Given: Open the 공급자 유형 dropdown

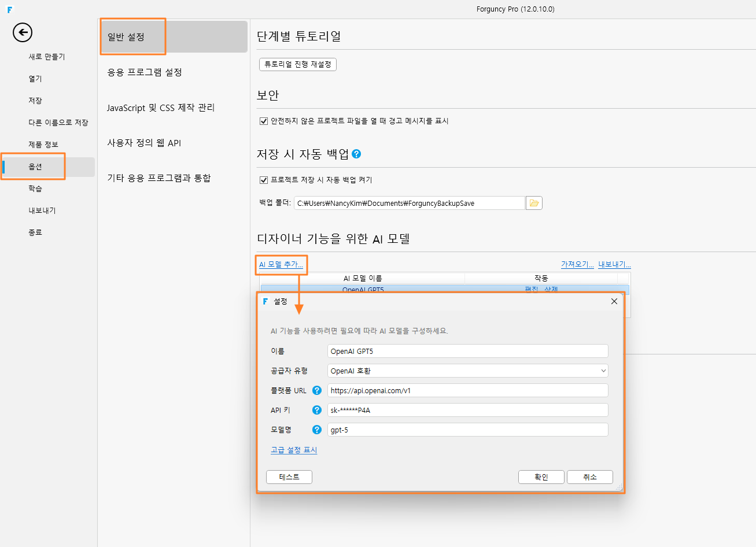Looking at the screenshot, I should (468, 371).
